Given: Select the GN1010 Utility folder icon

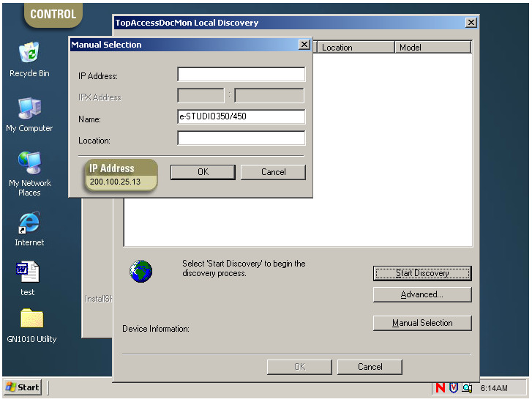Looking at the screenshot, I should 31,318.
